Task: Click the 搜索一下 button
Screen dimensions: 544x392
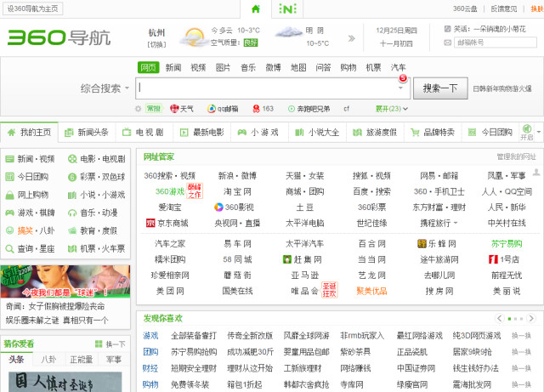Action: click(440, 88)
